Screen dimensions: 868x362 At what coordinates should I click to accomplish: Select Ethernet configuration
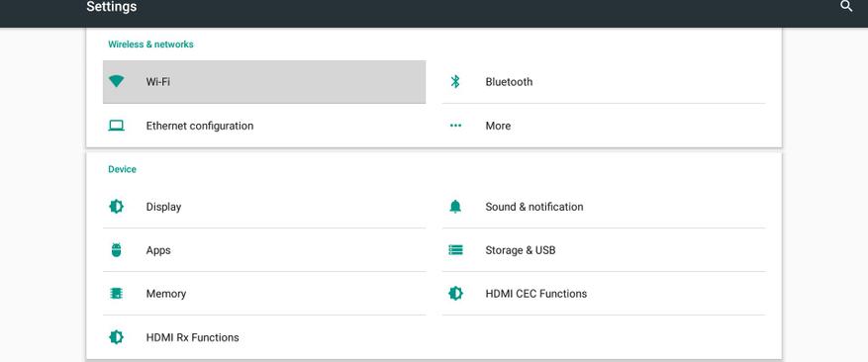tap(264, 126)
